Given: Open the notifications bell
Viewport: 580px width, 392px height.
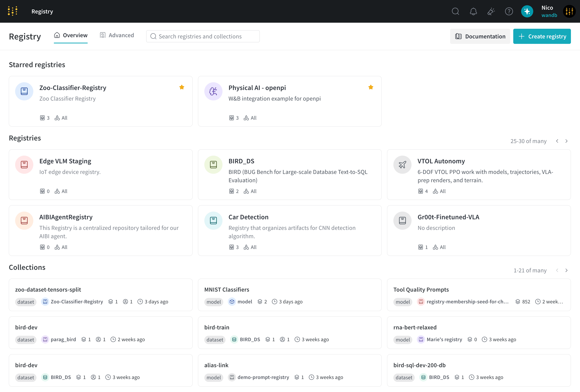Looking at the screenshot, I should coord(473,11).
